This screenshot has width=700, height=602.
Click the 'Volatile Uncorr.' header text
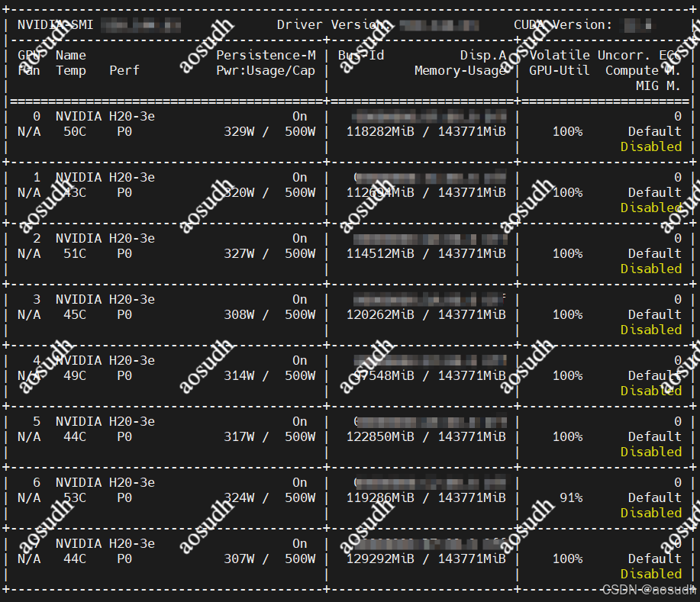(589, 56)
